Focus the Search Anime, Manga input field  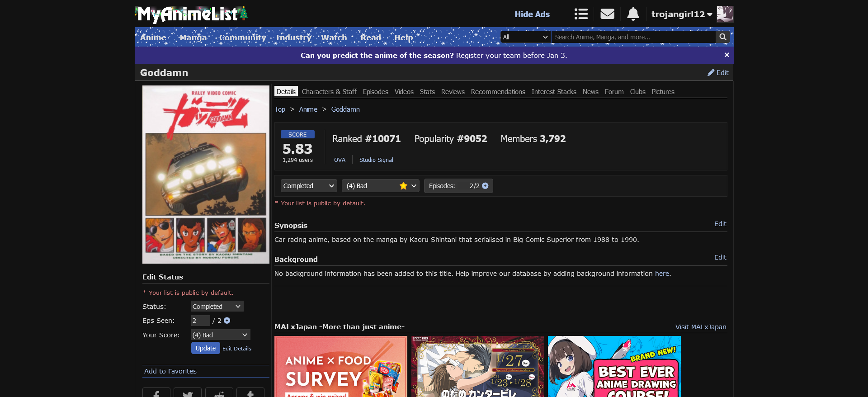point(633,37)
